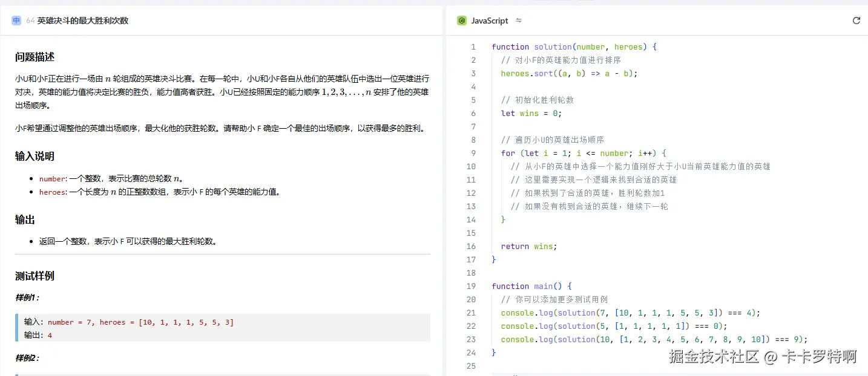The height and width of the screenshot is (376, 868).
Task: Click the return wins statement on line 16
Action: coord(527,246)
